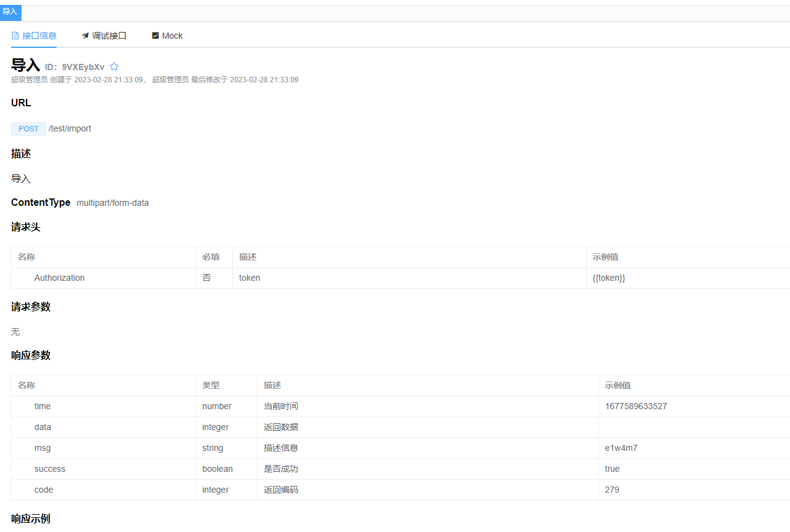
Task: Switch to the 调试接口 tab
Action: point(109,36)
